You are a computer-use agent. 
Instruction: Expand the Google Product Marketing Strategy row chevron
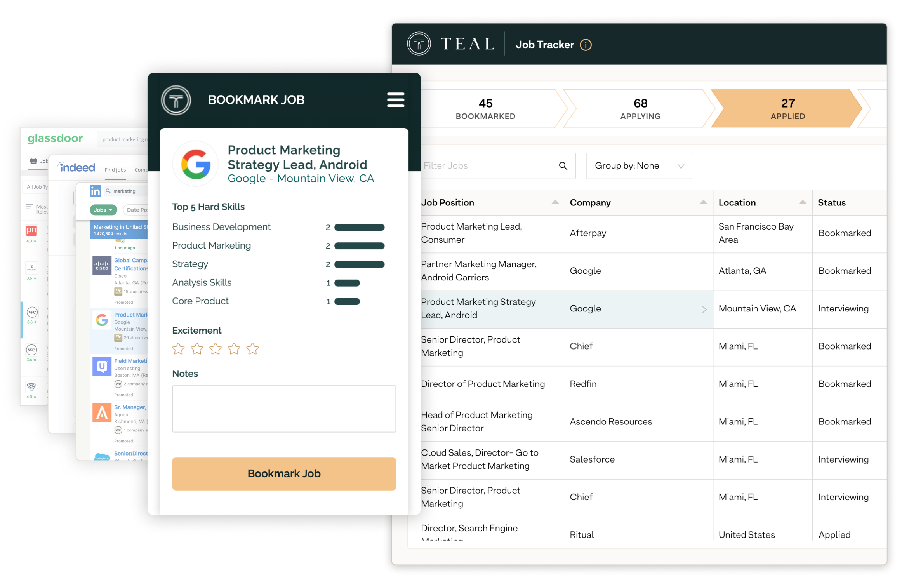pos(704,309)
